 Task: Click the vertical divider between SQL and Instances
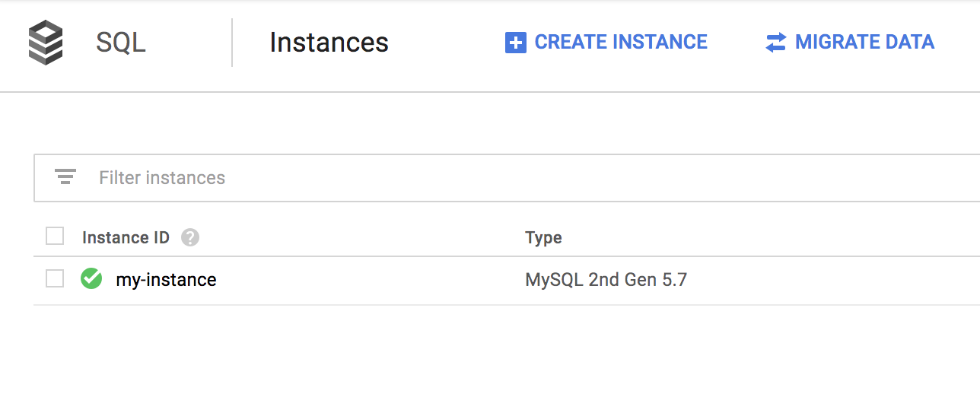click(232, 43)
